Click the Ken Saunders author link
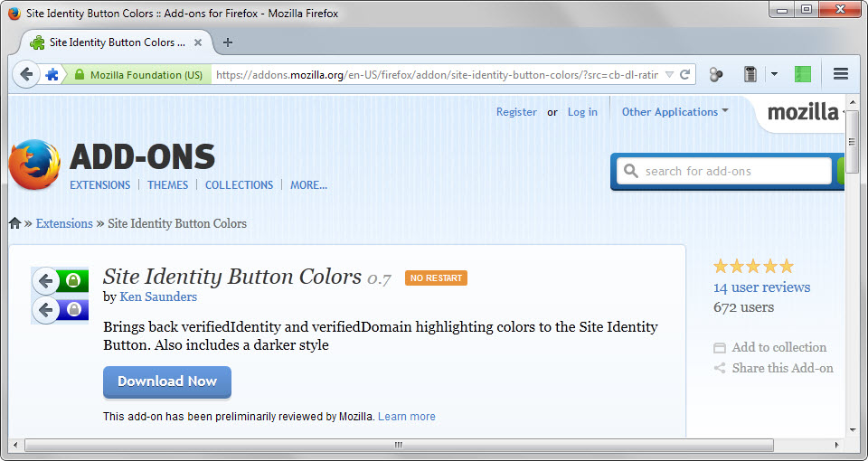The height and width of the screenshot is (461, 868). click(x=158, y=296)
